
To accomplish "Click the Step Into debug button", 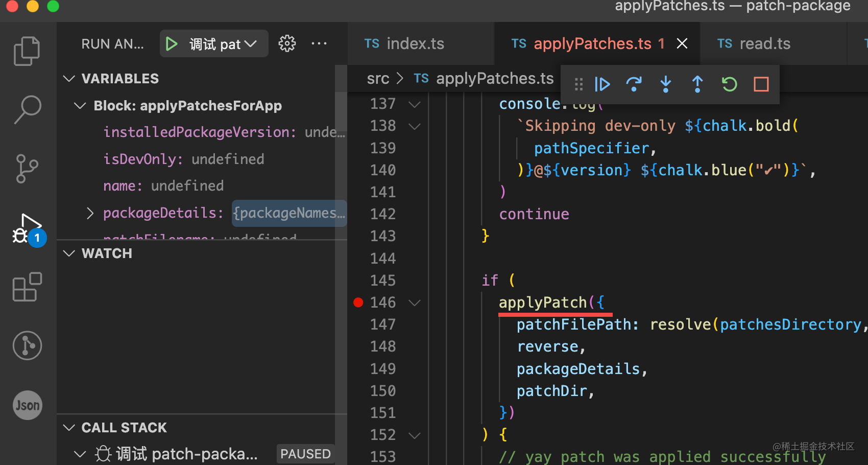I will click(x=666, y=84).
